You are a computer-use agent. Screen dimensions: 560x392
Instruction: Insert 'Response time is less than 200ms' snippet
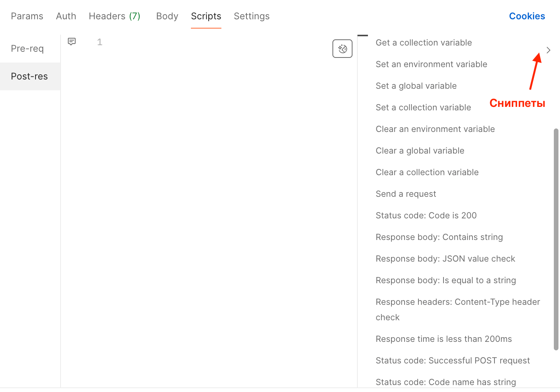point(444,339)
